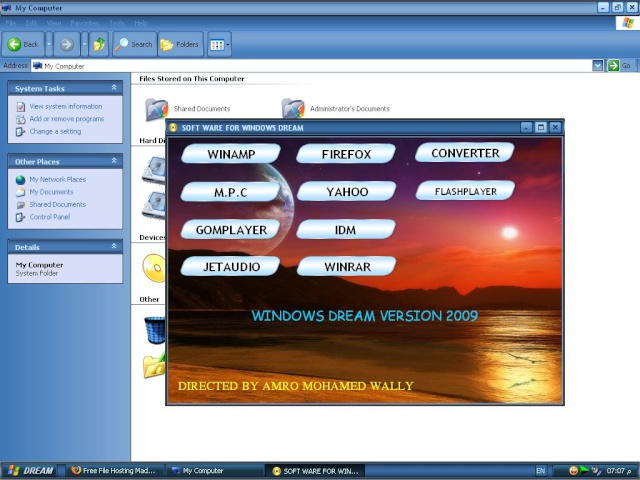Select the WINRAR button
The image size is (640, 480).
coord(347,267)
